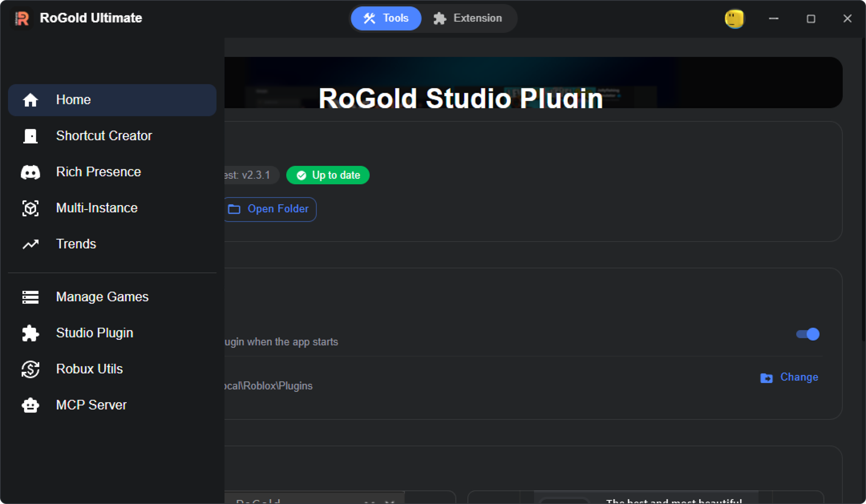This screenshot has width=866, height=504.
Task: Maximize the RoGold Ultimate window
Action: point(811,18)
